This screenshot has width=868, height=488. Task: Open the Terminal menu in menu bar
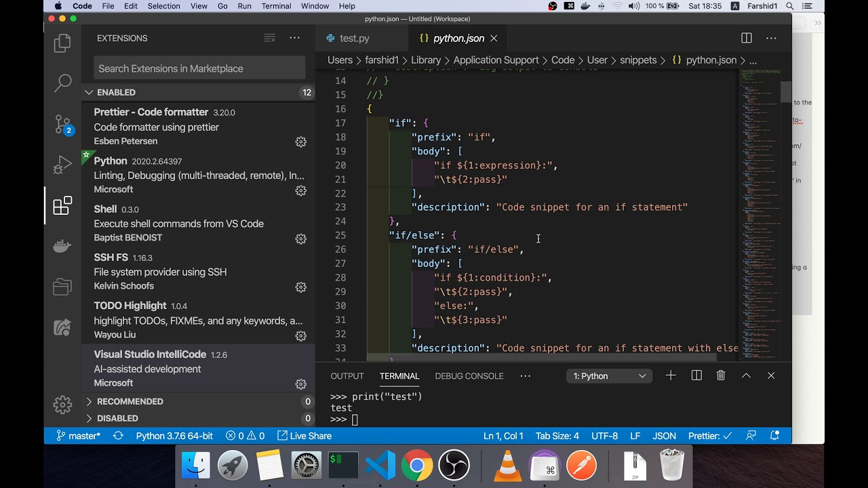click(x=276, y=6)
